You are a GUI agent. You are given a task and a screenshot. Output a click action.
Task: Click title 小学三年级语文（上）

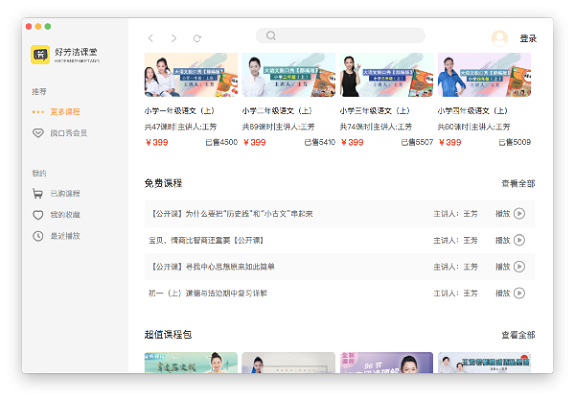click(x=375, y=110)
